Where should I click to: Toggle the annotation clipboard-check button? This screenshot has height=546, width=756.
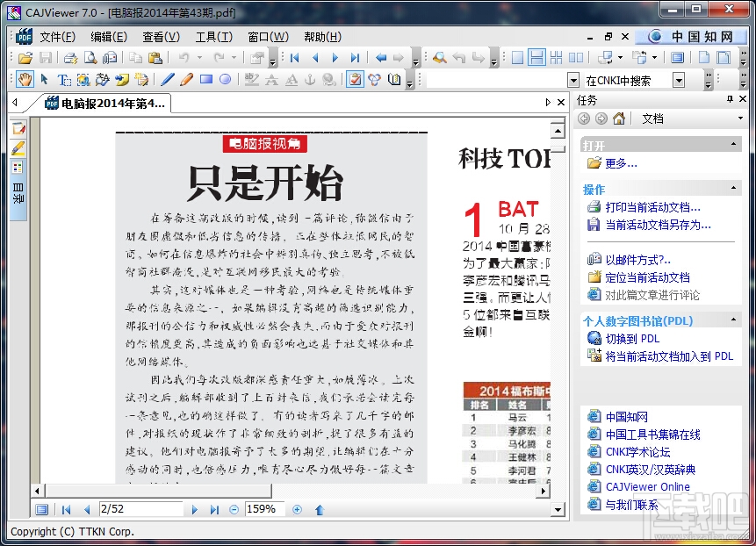[356, 80]
